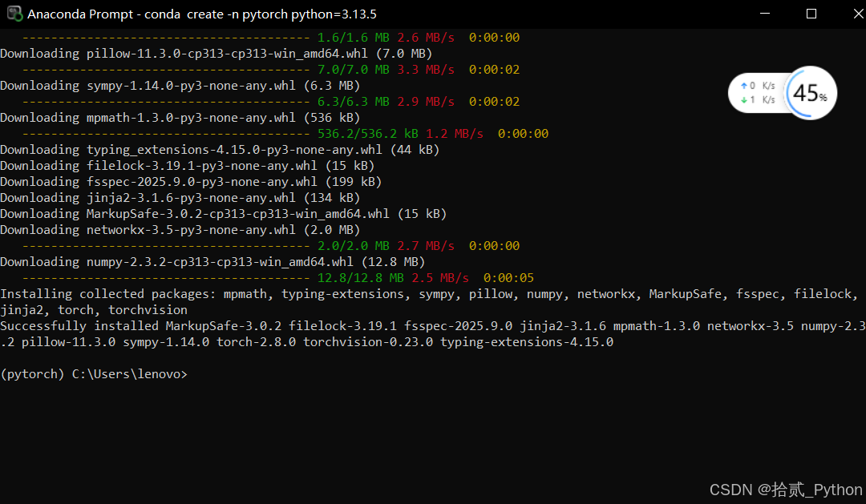Click 'Downloading jinja2-3.1.6-py3-none-any.whl' line

[180, 198]
